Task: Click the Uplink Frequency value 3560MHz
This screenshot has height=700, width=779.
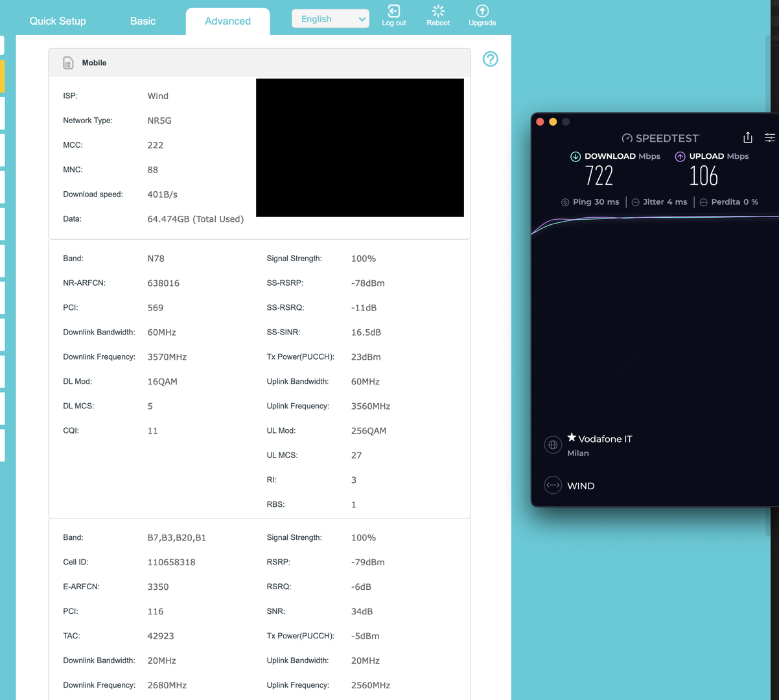Action: coord(371,406)
